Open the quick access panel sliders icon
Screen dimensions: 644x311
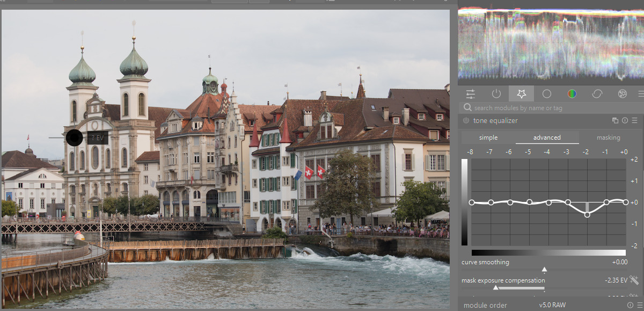471,94
